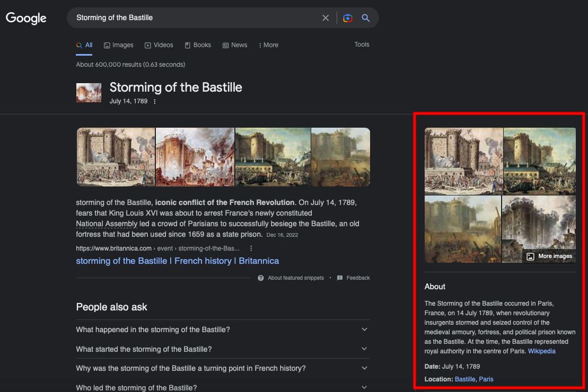Send Feedback on the featured snippet
This screenshot has width=588, height=392.
pos(358,278)
